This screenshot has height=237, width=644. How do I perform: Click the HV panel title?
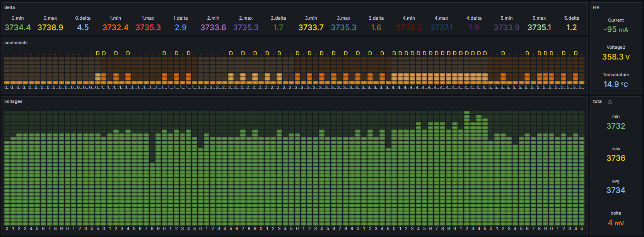(x=596, y=7)
